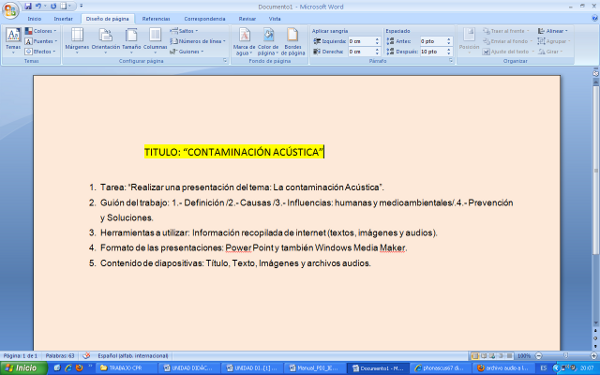The height and width of the screenshot is (375, 600).
Task: Click the zoom slider in status bar
Action: point(566,356)
